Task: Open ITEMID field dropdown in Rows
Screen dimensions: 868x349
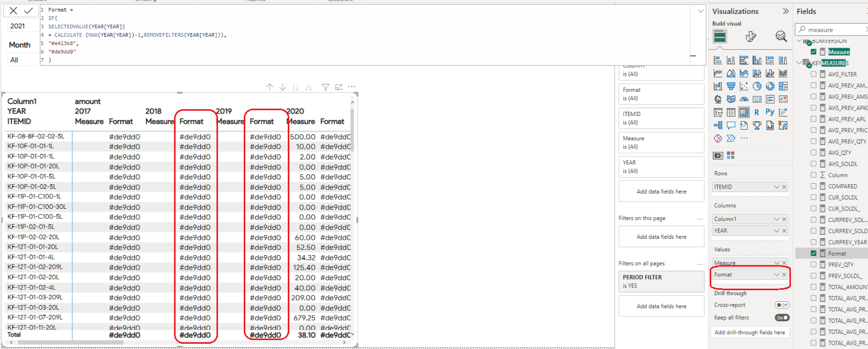Action: [776, 187]
